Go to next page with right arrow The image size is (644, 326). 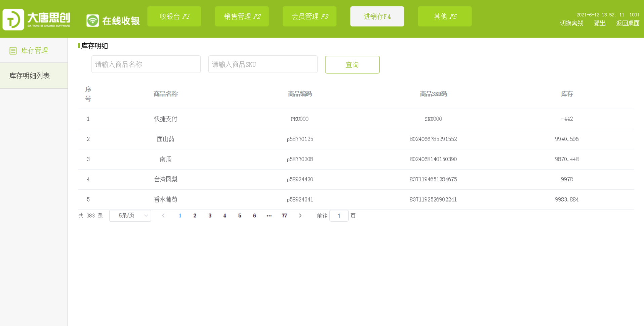pyautogui.click(x=300, y=216)
